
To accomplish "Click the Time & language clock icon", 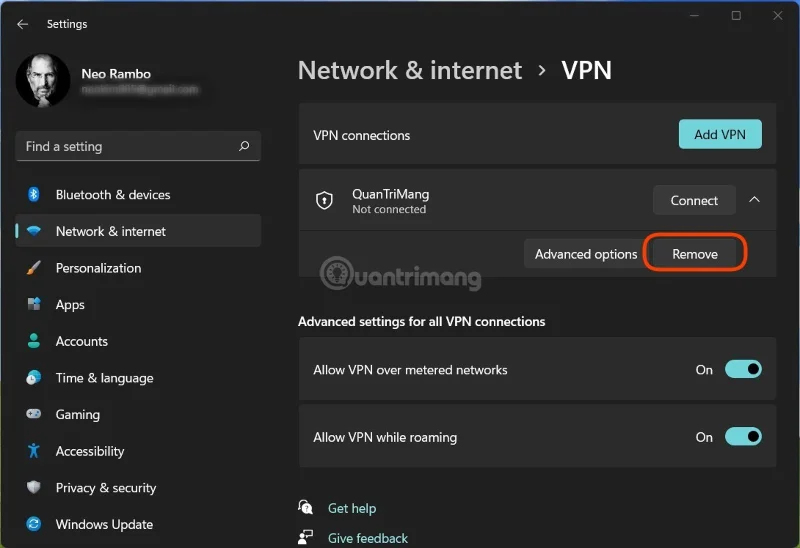I will coord(34,378).
